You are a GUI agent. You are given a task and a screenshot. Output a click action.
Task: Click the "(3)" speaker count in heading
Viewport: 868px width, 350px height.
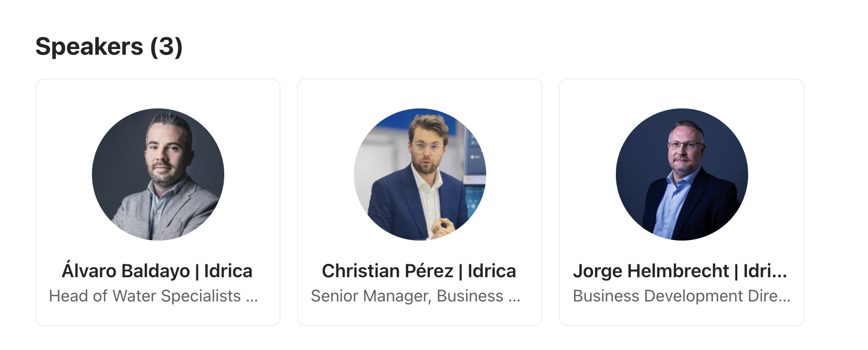coord(166,46)
